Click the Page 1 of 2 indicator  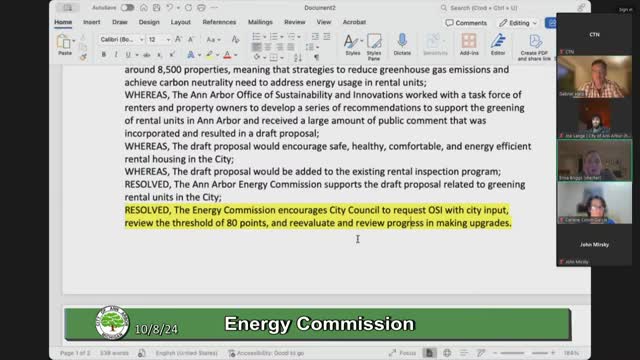click(75, 353)
